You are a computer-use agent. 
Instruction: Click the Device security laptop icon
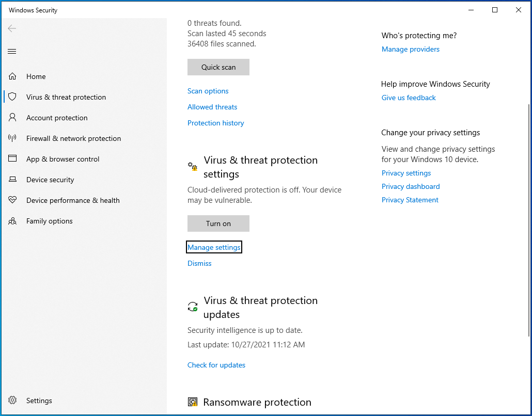click(x=12, y=180)
